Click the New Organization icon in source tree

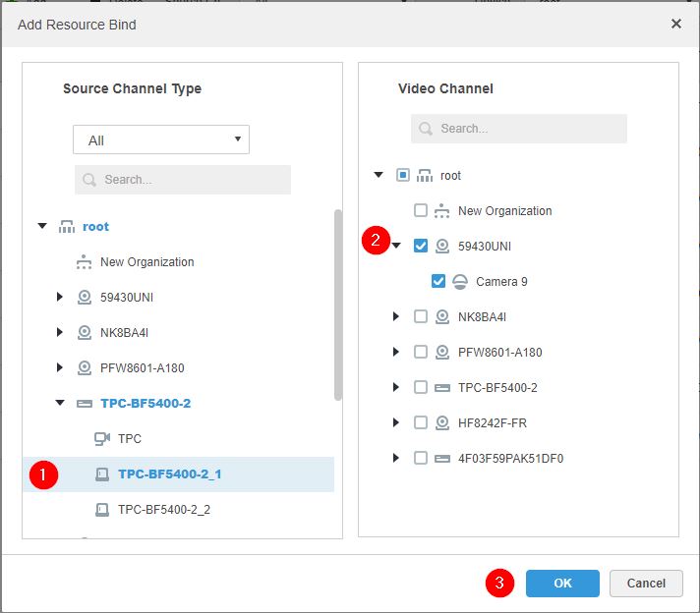click(85, 262)
